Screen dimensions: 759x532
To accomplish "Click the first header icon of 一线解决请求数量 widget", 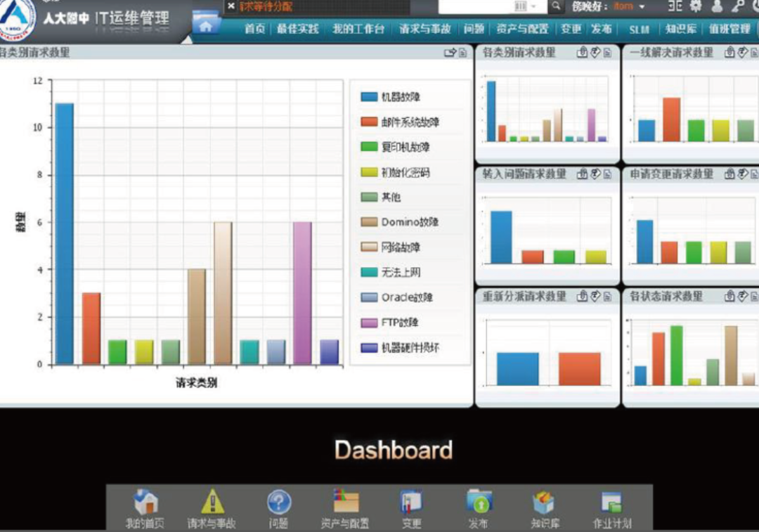I will [729, 52].
